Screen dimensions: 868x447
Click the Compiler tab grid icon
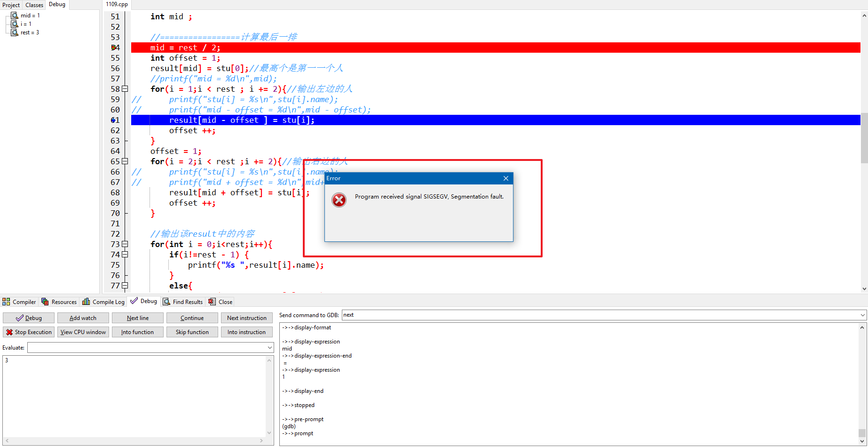[6, 302]
